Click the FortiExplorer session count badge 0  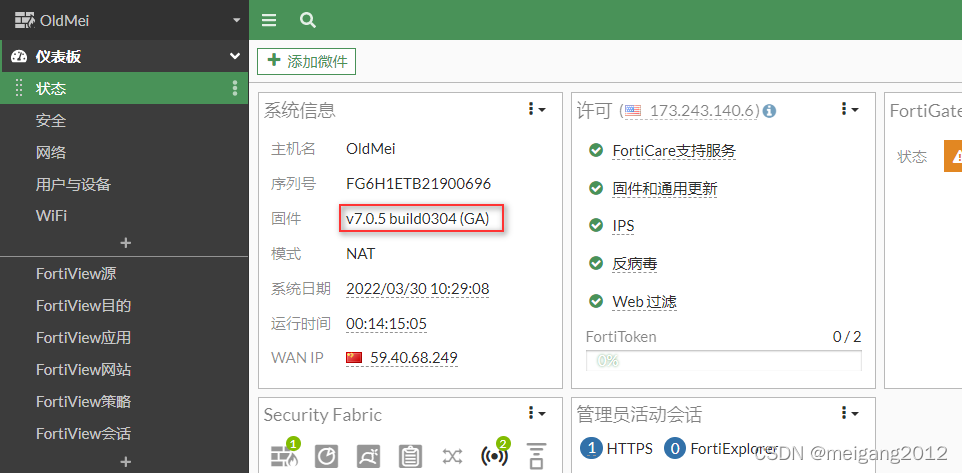click(x=675, y=448)
